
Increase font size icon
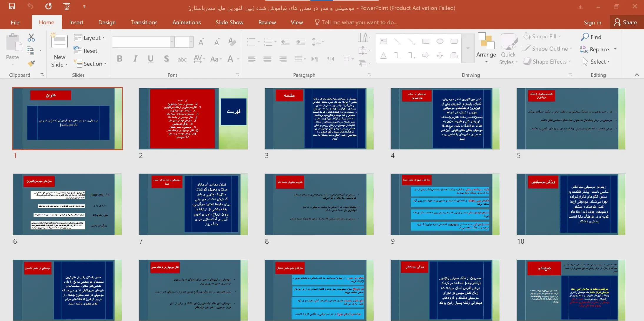coord(201,42)
